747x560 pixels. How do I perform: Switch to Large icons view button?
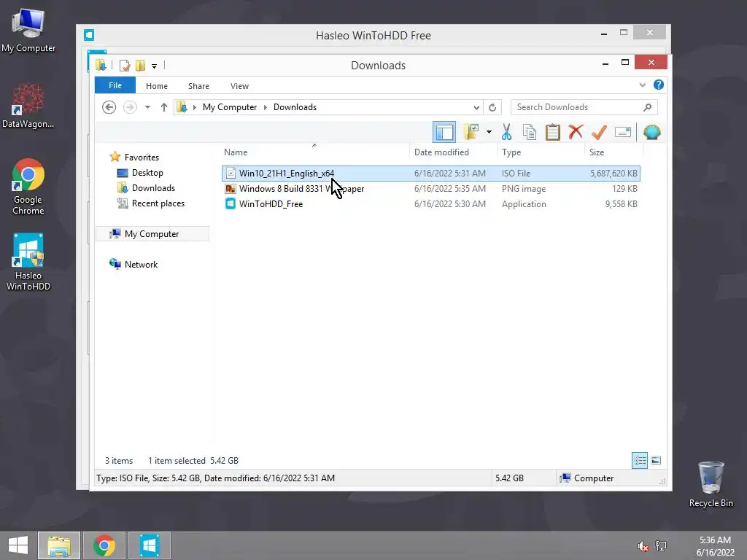(x=656, y=461)
